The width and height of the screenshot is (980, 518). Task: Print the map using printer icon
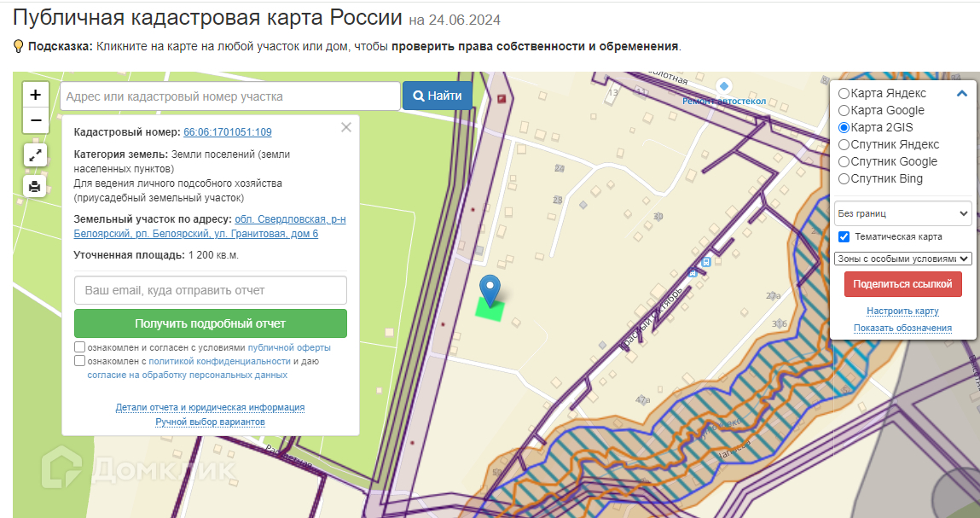click(35, 186)
